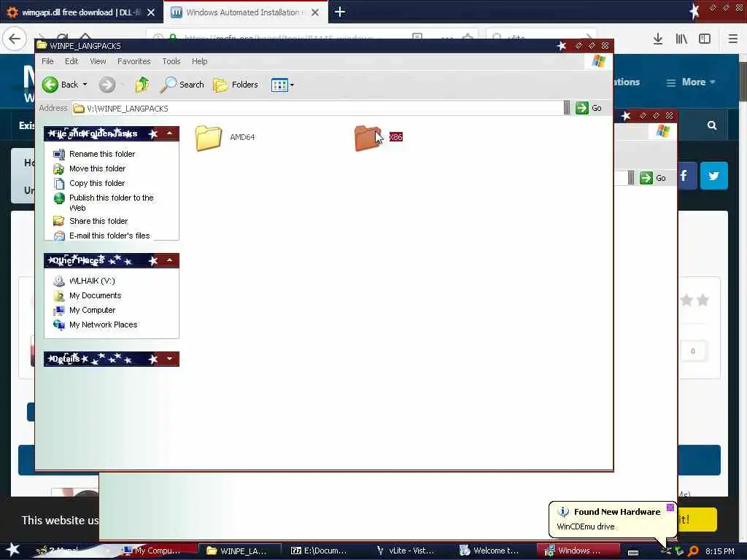
Task: Click Rename this folder
Action: point(102,154)
